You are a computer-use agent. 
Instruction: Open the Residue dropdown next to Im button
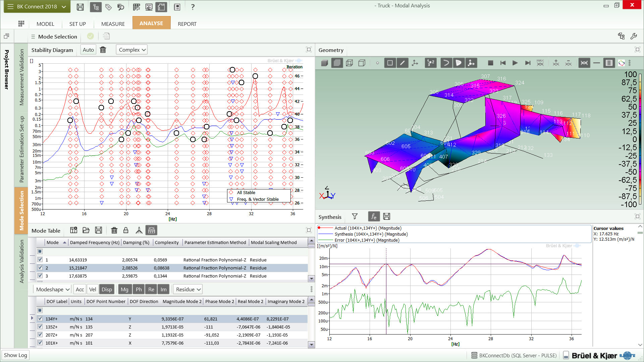(187, 289)
